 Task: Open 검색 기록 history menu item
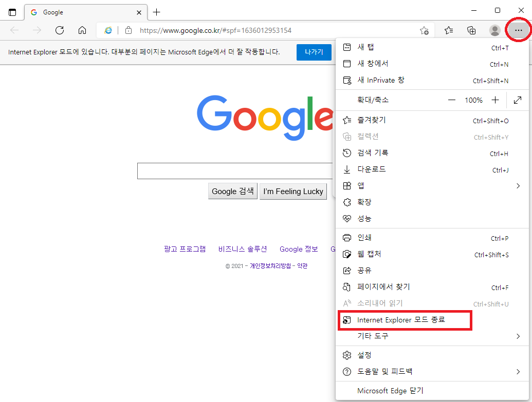432,153
